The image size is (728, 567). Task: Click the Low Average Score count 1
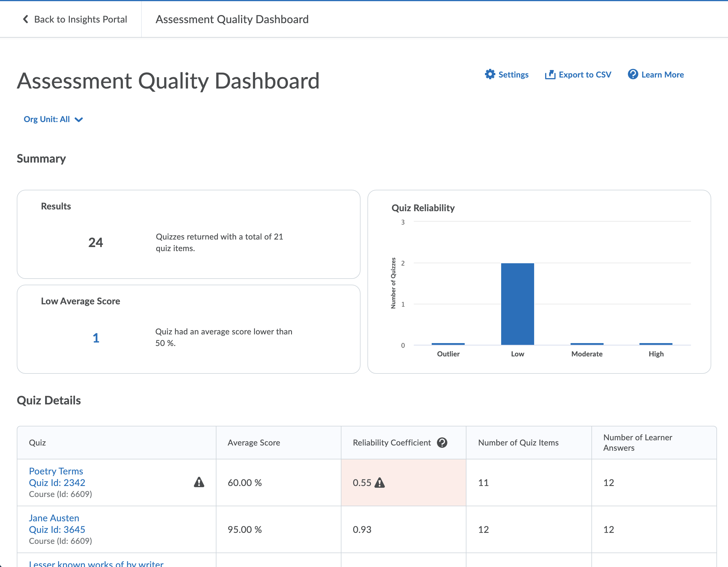tap(96, 338)
